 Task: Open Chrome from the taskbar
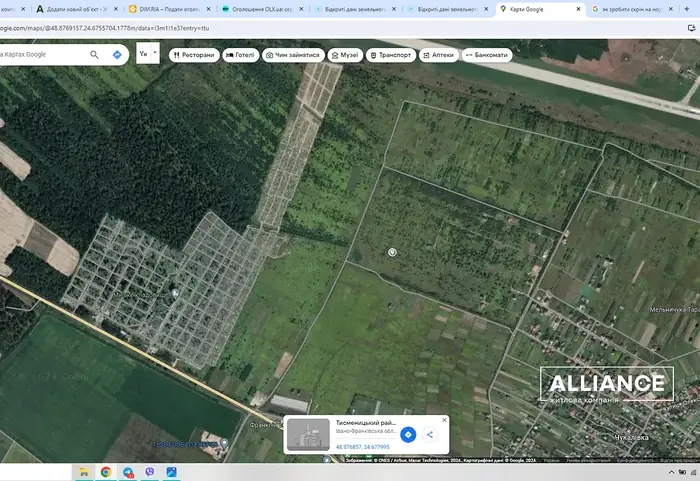[106, 472]
